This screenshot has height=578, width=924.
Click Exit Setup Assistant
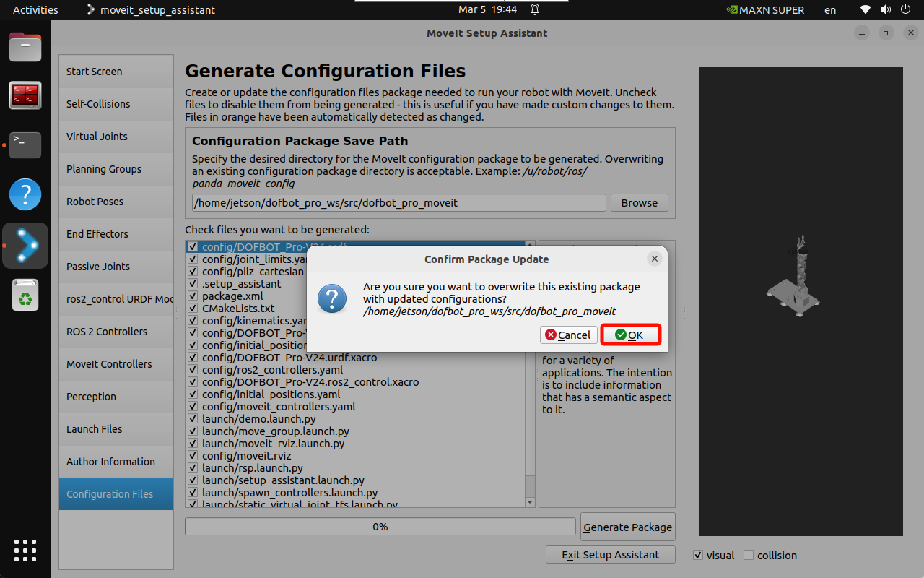(611, 555)
